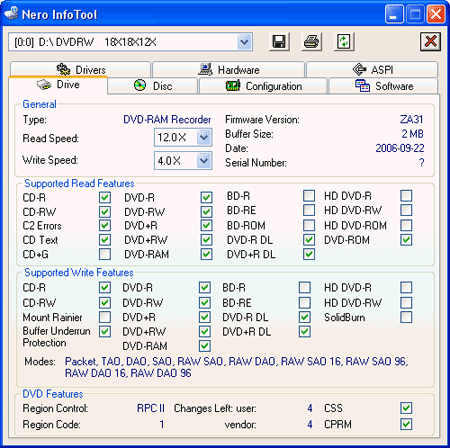Toggle CD+G checkbox in Supported Read Features
Image resolution: width=450 pixels, height=448 pixels.
pos(105,254)
